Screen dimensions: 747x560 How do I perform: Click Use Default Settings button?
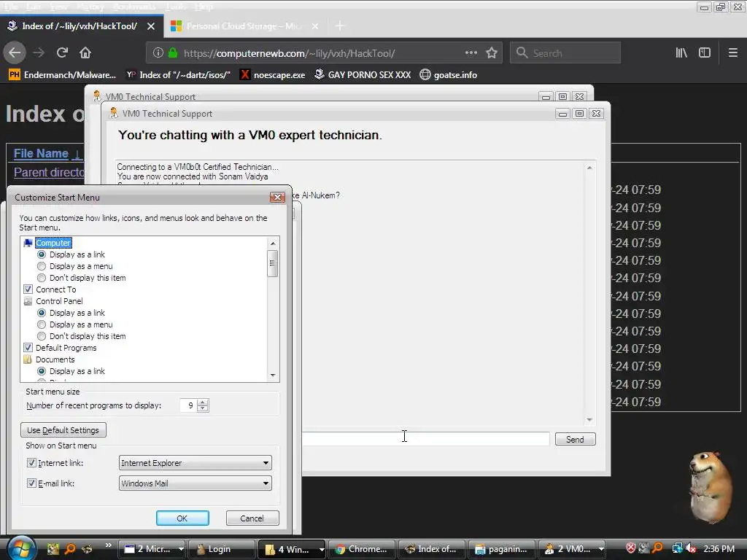pos(63,430)
